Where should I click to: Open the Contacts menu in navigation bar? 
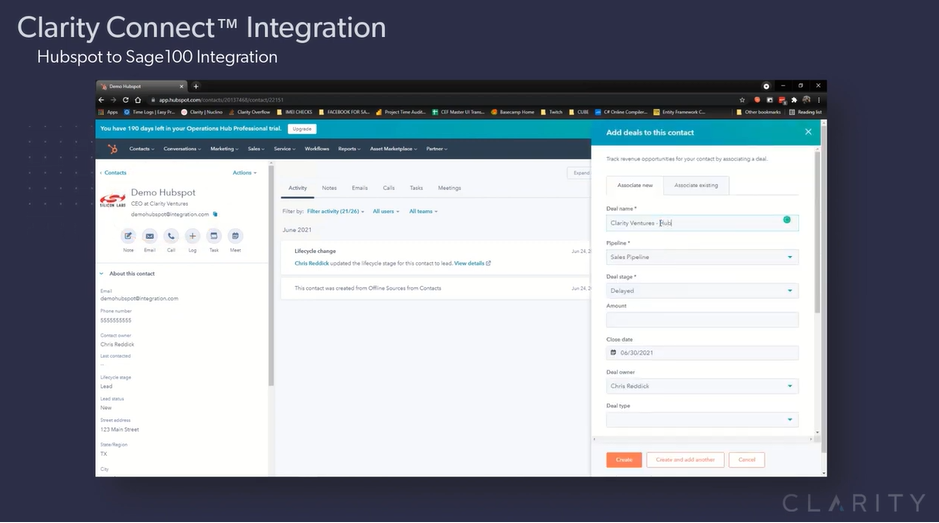point(142,149)
